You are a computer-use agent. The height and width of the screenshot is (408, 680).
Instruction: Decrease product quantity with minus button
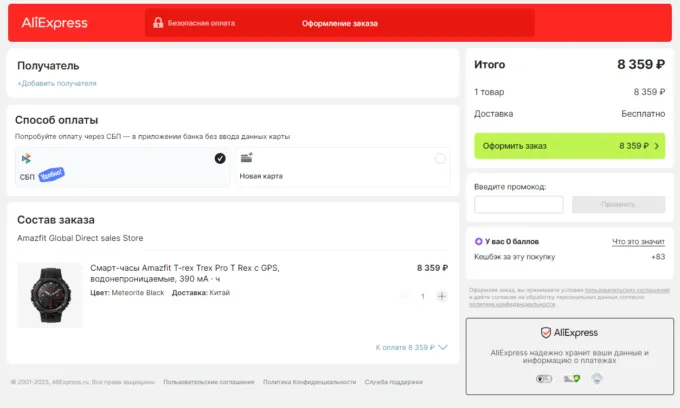pos(406,296)
